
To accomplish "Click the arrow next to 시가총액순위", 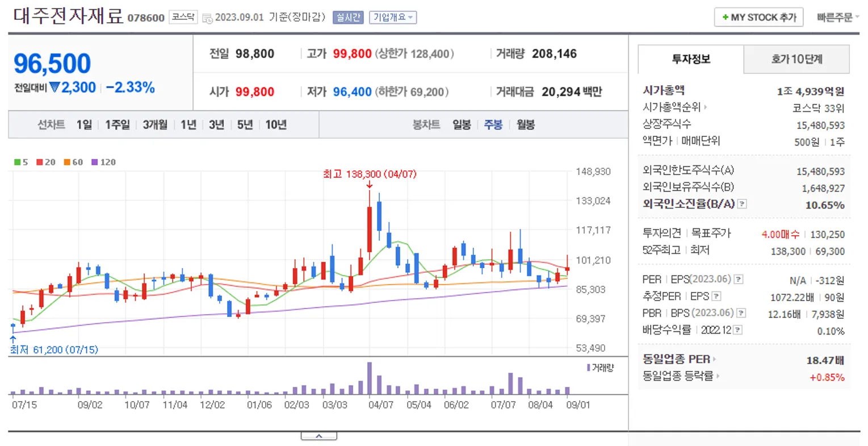I will (x=706, y=107).
